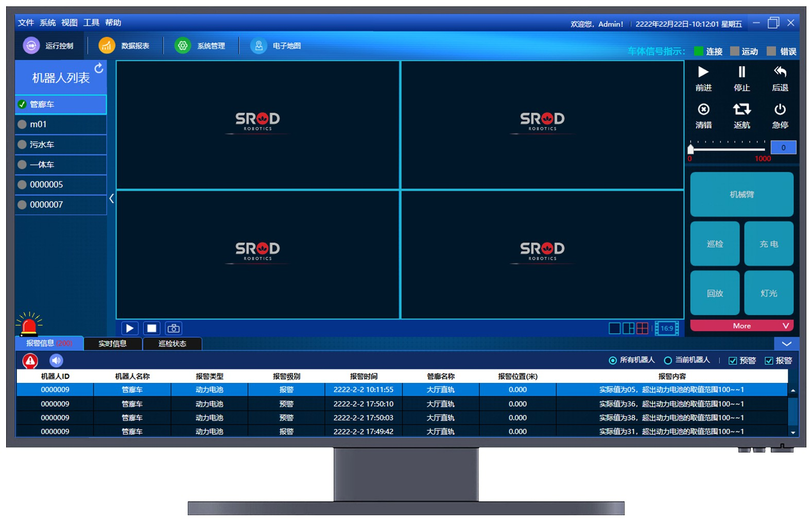Select robot 污水车
812x521 pixels.
[61, 144]
